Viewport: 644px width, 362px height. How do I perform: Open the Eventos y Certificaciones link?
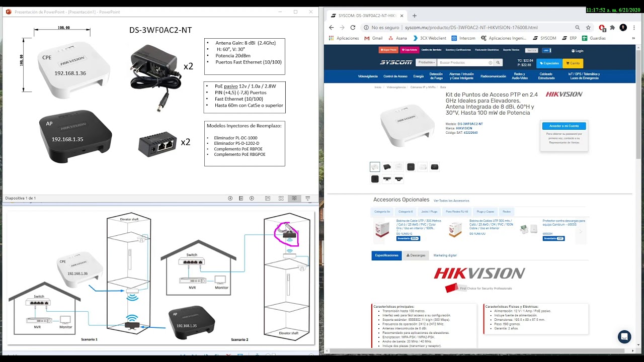point(458,50)
